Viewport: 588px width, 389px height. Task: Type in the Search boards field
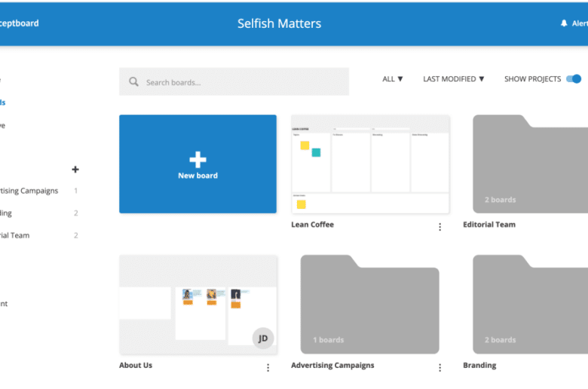pyautogui.click(x=241, y=82)
